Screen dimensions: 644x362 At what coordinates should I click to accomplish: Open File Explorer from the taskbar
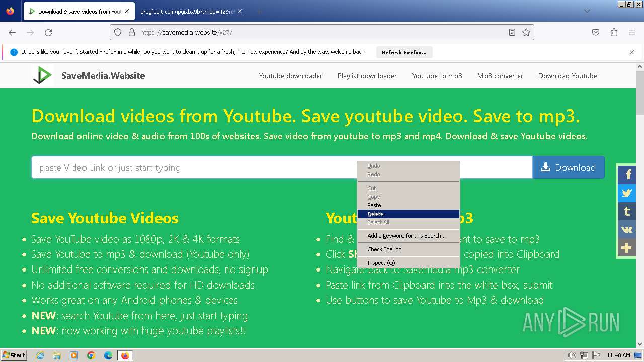[x=57, y=355]
